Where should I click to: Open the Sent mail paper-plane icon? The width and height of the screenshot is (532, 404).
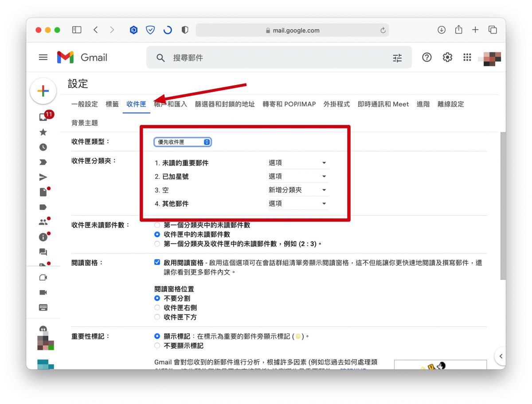tap(43, 177)
